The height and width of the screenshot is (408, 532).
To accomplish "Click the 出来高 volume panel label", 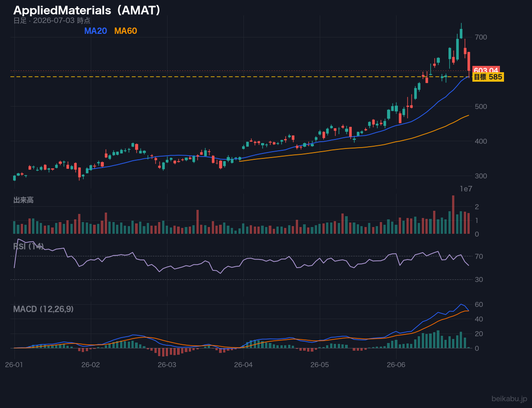I will (x=23, y=200).
